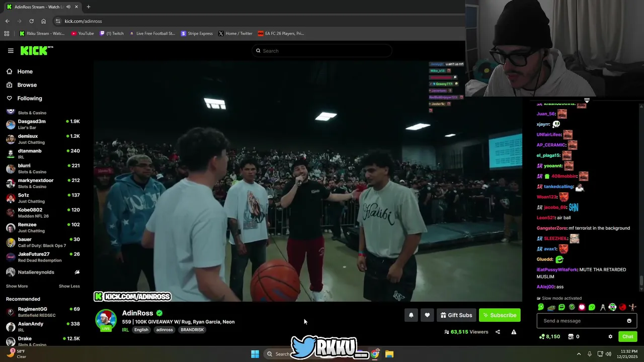
Task: Open the browser apps grid icon
Action: [x=7, y=33]
